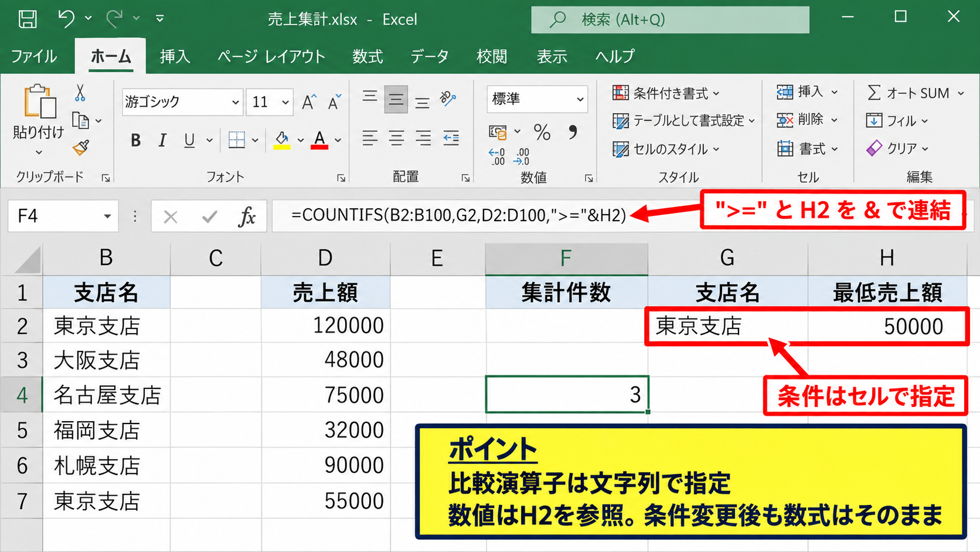
Task: Click the Copy icon
Action: coord(80,120)
